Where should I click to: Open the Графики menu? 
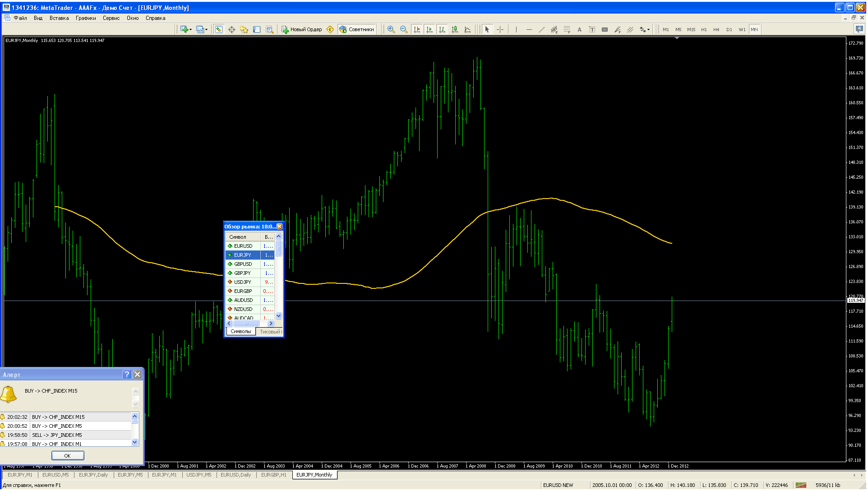[86, 18]
